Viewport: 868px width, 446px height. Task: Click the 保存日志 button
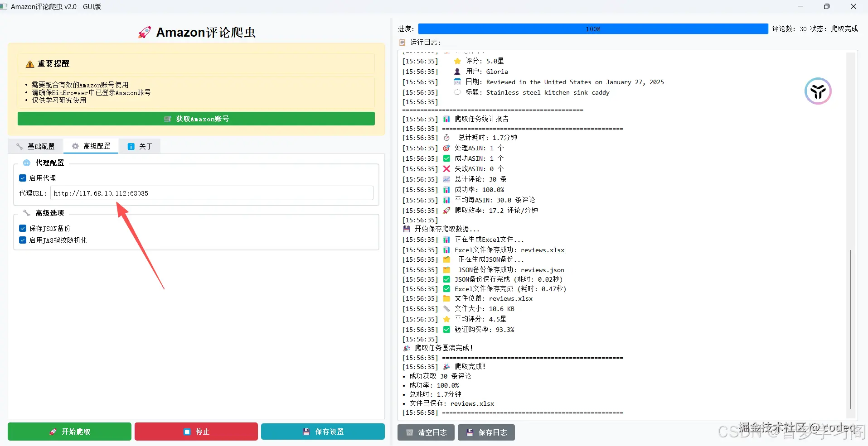click(486, 432)
